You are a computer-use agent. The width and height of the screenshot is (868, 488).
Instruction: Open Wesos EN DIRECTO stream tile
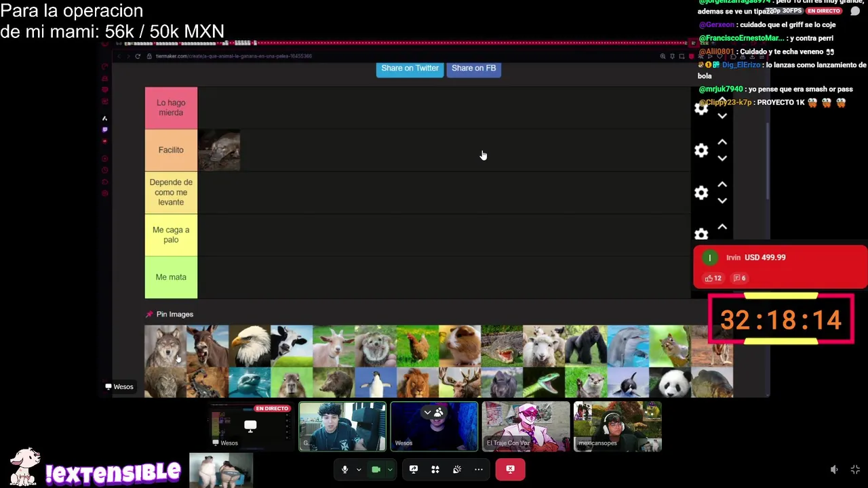click(251, 426)
